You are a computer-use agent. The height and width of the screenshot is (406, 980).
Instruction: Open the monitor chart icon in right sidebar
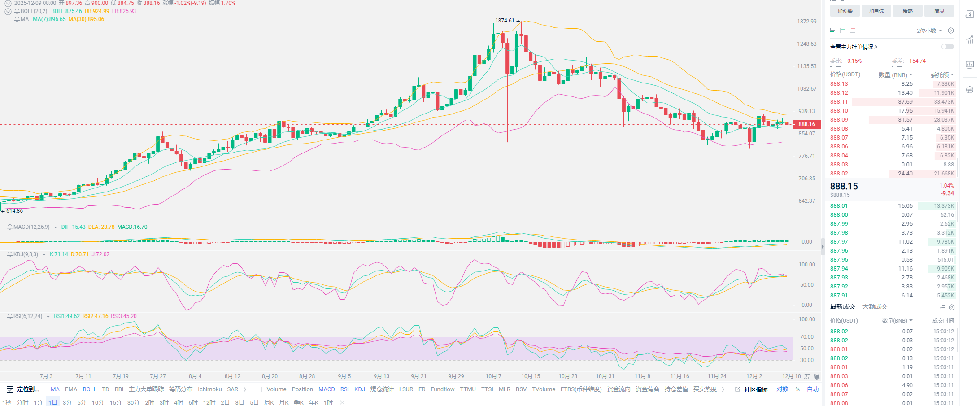click(969, 65)
